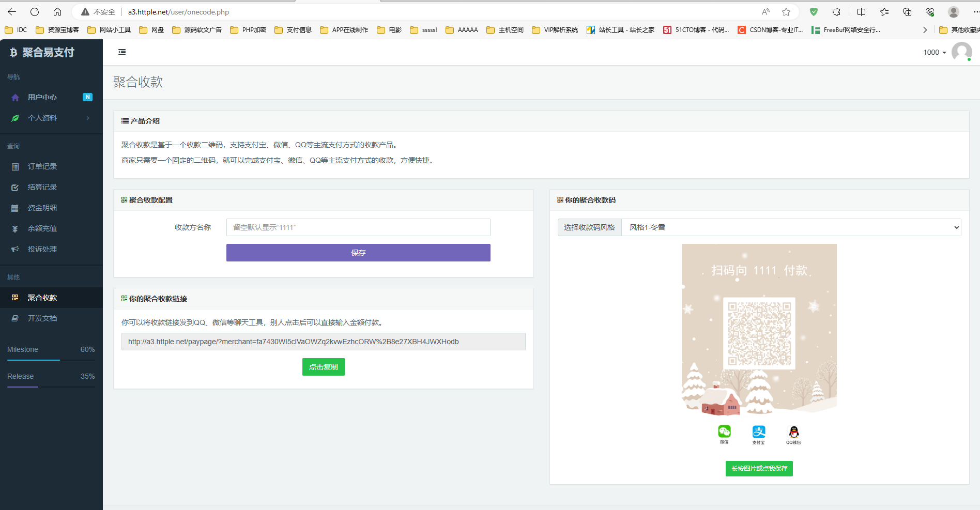Image resolution: width=980 pixels, height=510 pixels.
Task: Open 主机空间 bookmark folder
Action: [x=505, y=30]
